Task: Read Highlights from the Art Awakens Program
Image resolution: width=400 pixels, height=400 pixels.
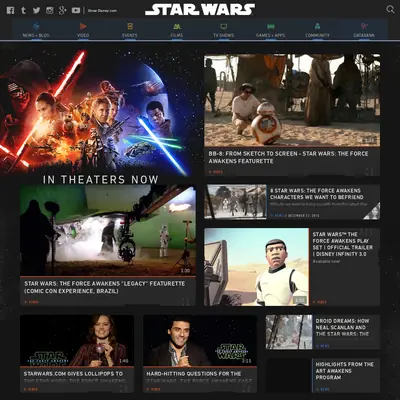Action: click(344, 371)
